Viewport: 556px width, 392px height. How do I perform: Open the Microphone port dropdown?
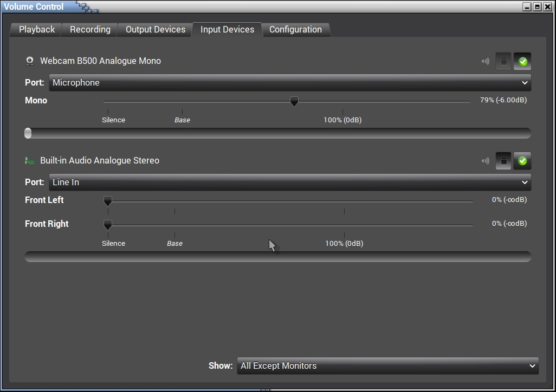(290, 83)
